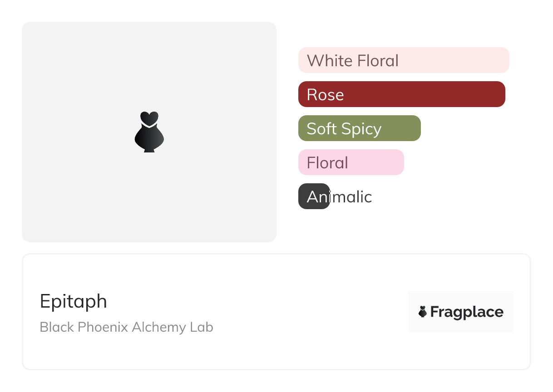This screenshot has height=392, width=553.
Task: Click the word "Rose" in the accord list
Action: 325,94
